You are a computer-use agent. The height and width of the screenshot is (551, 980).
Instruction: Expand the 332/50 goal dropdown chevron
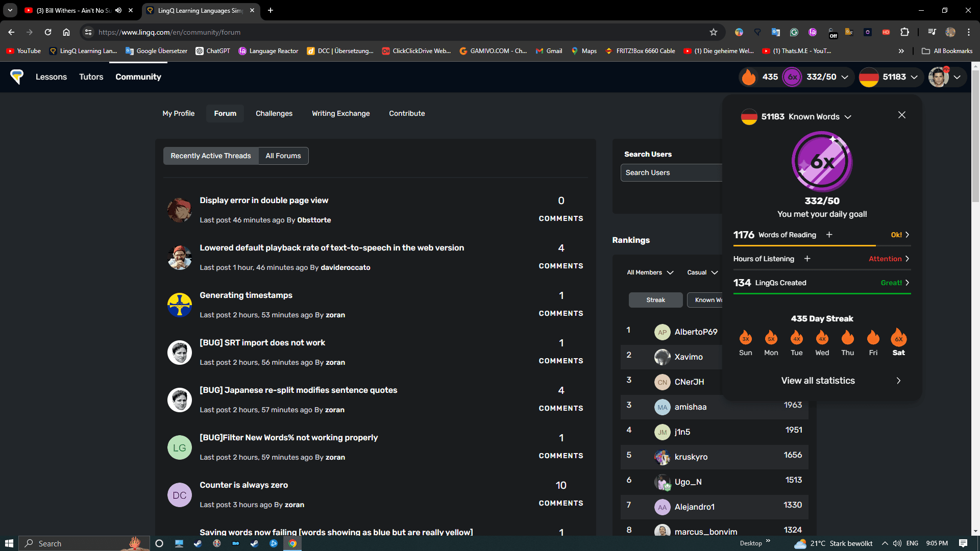pyautogui.click(x=845, y=77)
